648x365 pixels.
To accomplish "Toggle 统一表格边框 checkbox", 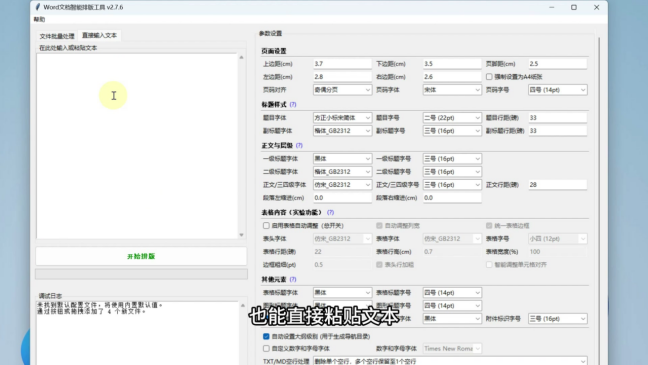I will 489,226.
